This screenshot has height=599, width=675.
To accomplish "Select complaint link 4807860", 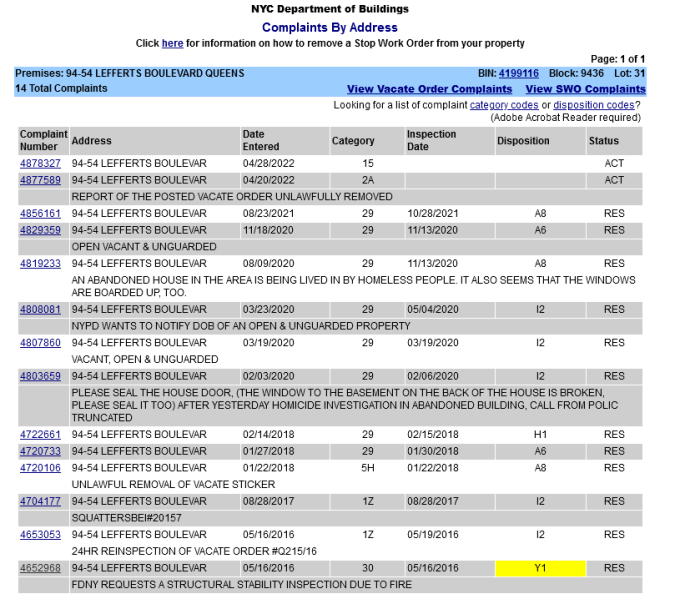I will coord(40,343).
